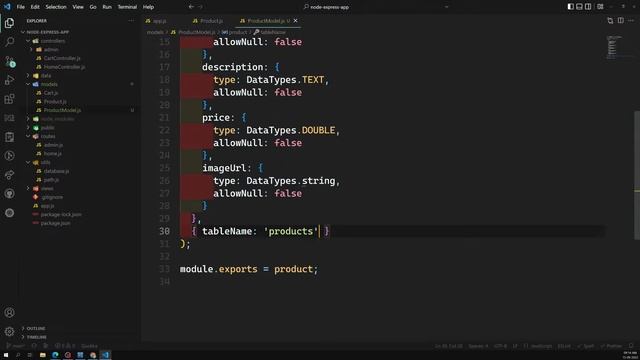Collapse the models folder
This screenshot has height=360, width=640.
49,84
